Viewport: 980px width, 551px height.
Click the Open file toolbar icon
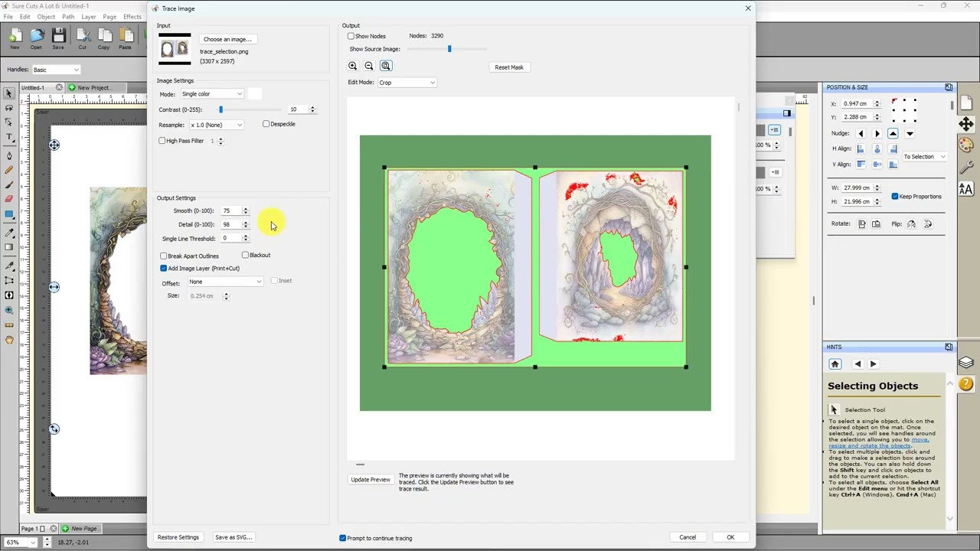[37, 38]
